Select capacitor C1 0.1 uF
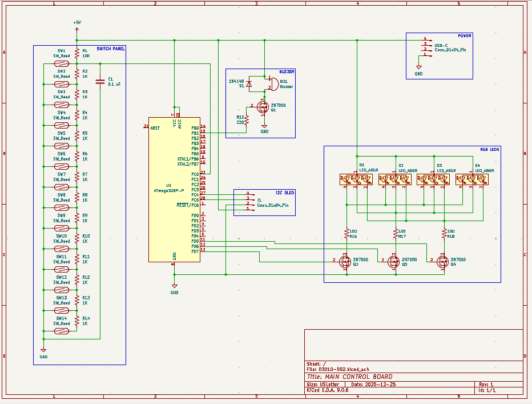This screenshot has width=532, height=404. coord(100,81)
